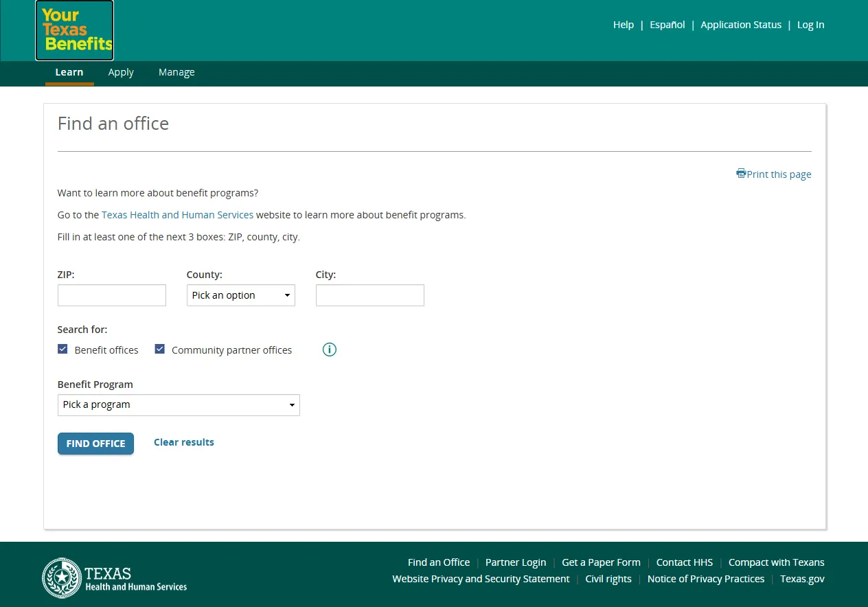The width and height of the screenshot is (868, 607).
Task: Click the 'Find an office' page heading
Action: [x=113, y=124]
